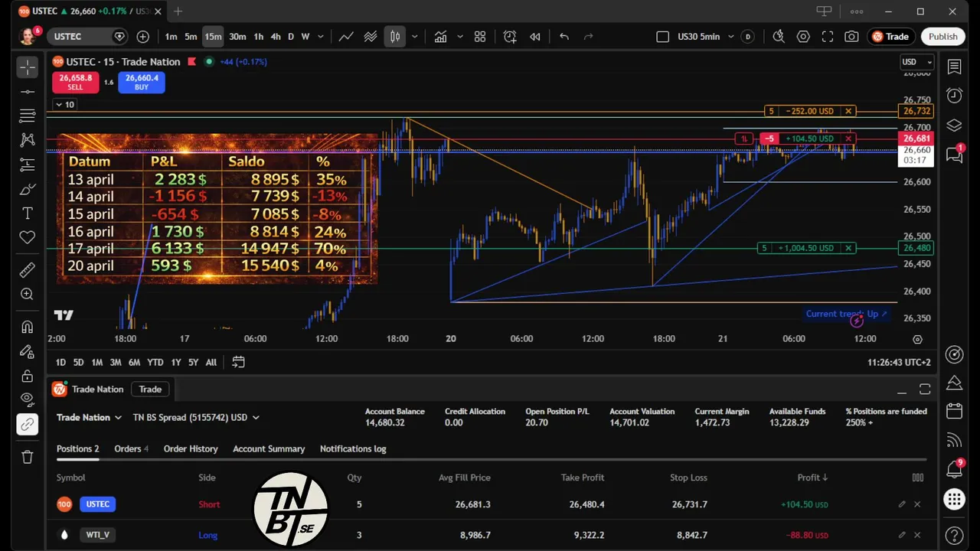
Task: Select the trend line drawing tool
Action: 28,92
